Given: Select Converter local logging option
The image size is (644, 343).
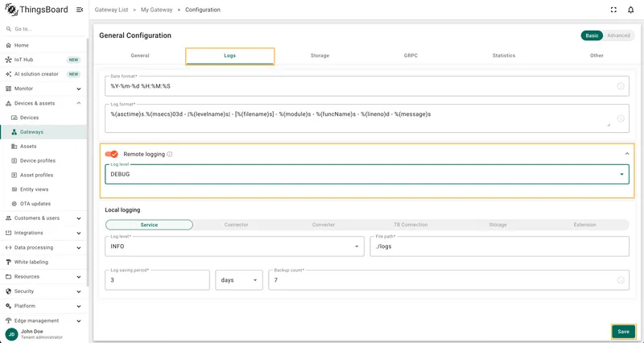Looking at the screenshot, I should 324,225.
